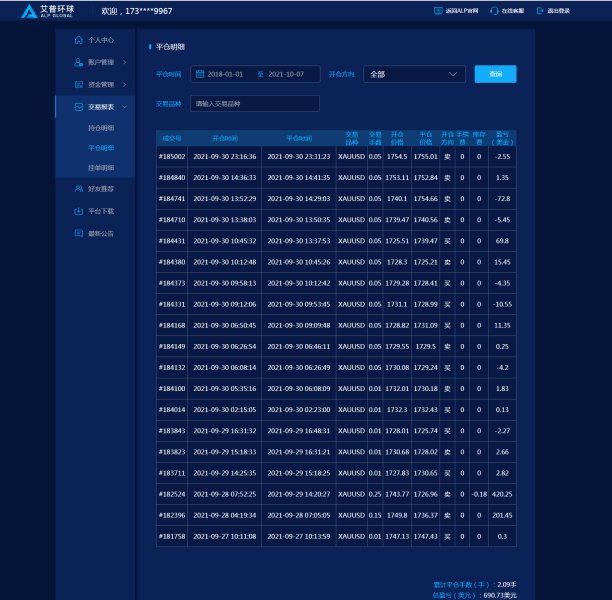The height and width of the screenshot is (600, 612).
Task: Click the home icon beside 个人中心
Action: (78, 40)
